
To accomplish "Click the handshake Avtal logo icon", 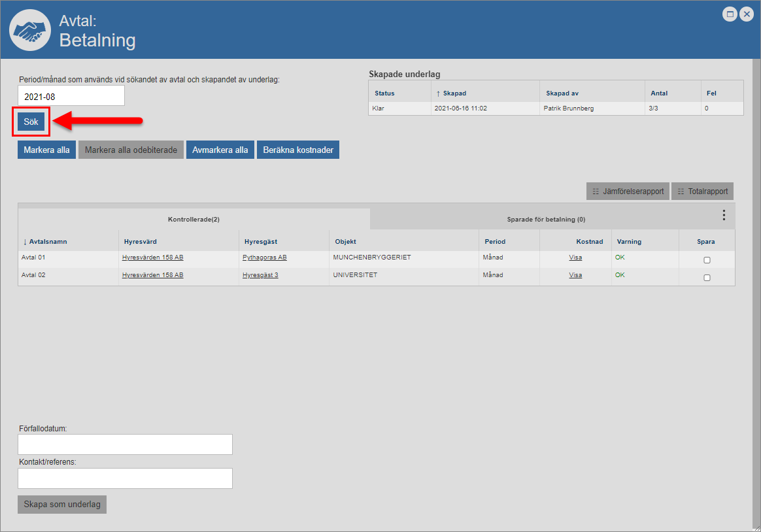I will pyautogui.click(x=29, y=30).
